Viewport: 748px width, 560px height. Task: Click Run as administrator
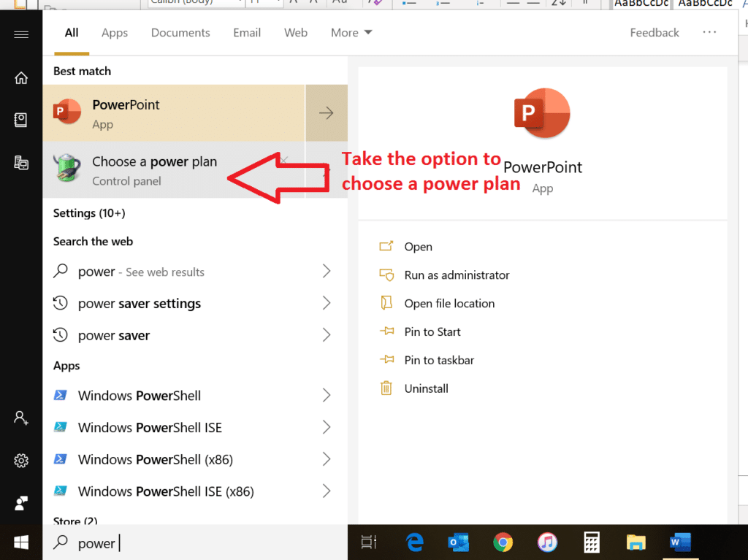457,275
